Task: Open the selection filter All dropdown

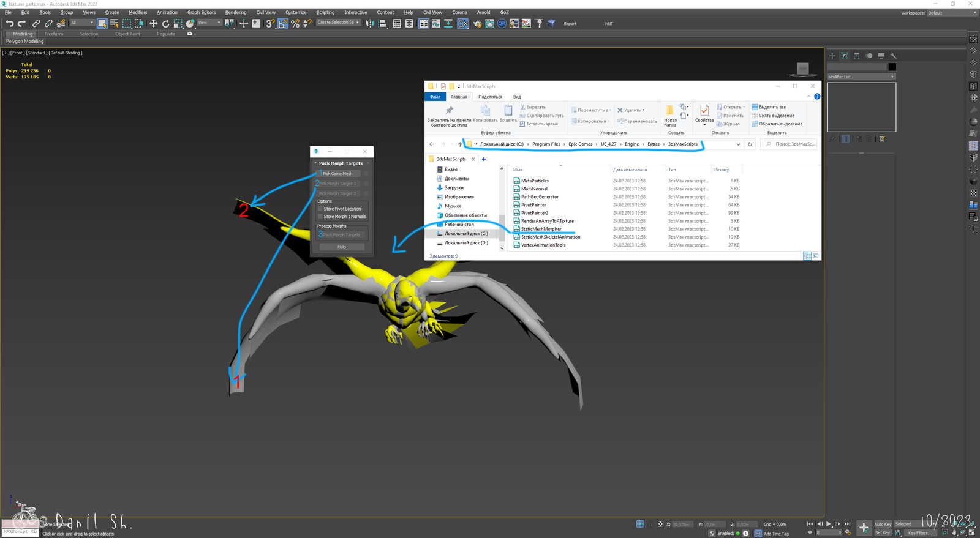Action: (x=81, y=23)
